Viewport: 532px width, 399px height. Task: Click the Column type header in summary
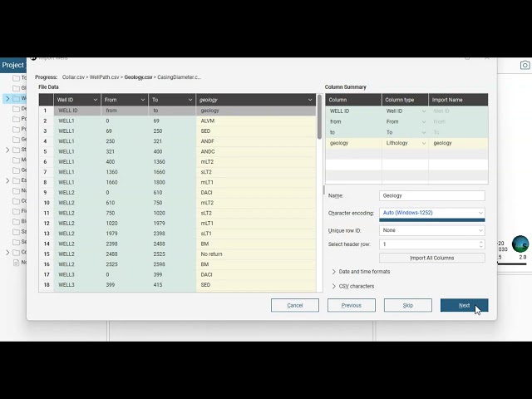pyautogui.click(x=405, y=100)
